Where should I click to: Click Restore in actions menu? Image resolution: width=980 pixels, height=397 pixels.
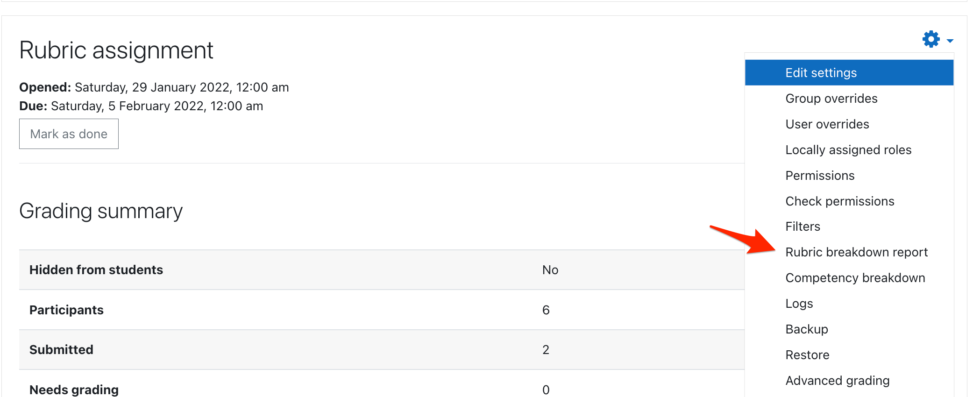[807, 355]
